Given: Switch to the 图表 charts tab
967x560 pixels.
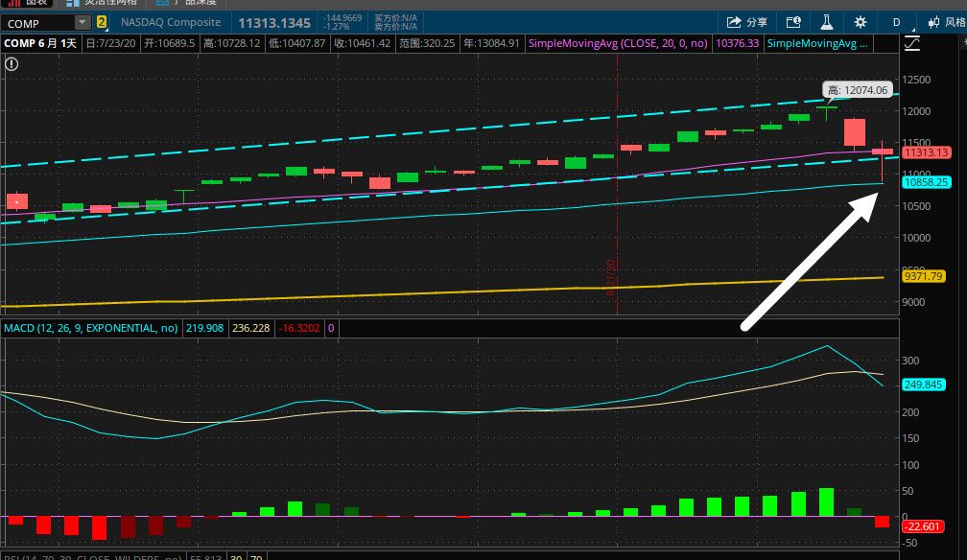Looking at the screenshot, I should tap(27, 3).
